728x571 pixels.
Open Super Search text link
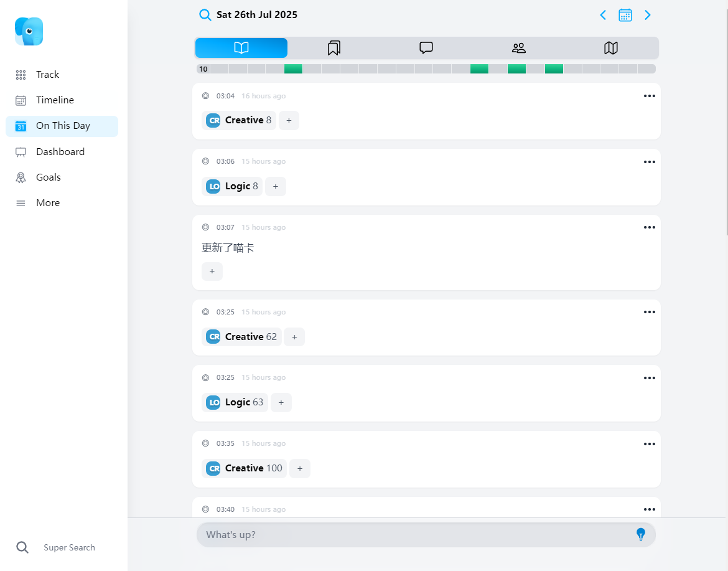point(69,547)
